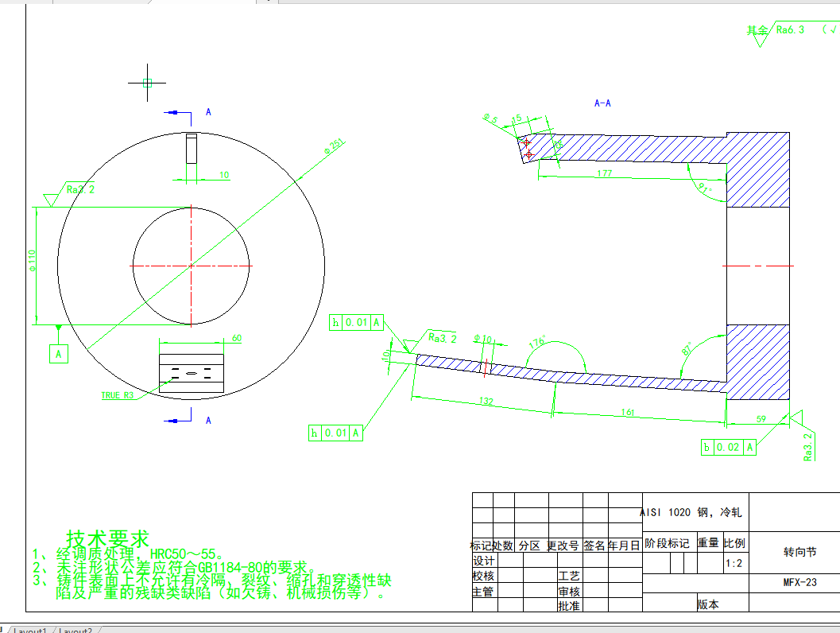The width and height of the screenshot is (840, 633).
Task: Select the 1:2 scale value cell
Action: pos(735,563)
